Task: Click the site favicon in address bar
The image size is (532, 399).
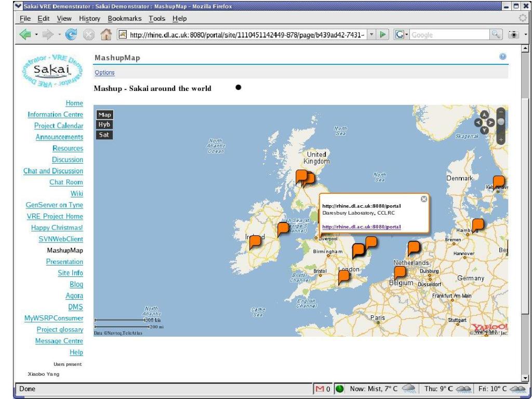Action: click(123, 34)
